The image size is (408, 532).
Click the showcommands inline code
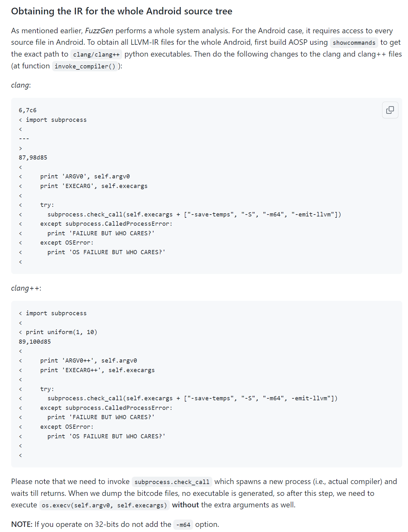354,43
